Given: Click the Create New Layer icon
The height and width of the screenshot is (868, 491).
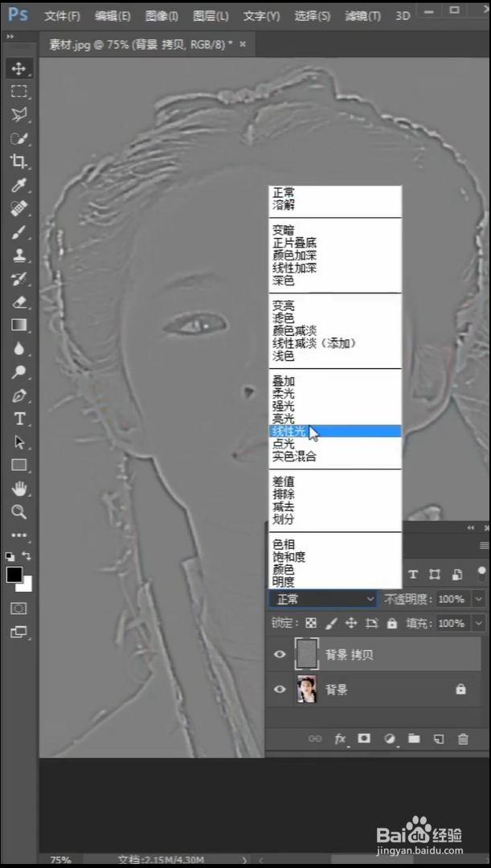Looking at the screenshot, I should click(x=439, y=739).
